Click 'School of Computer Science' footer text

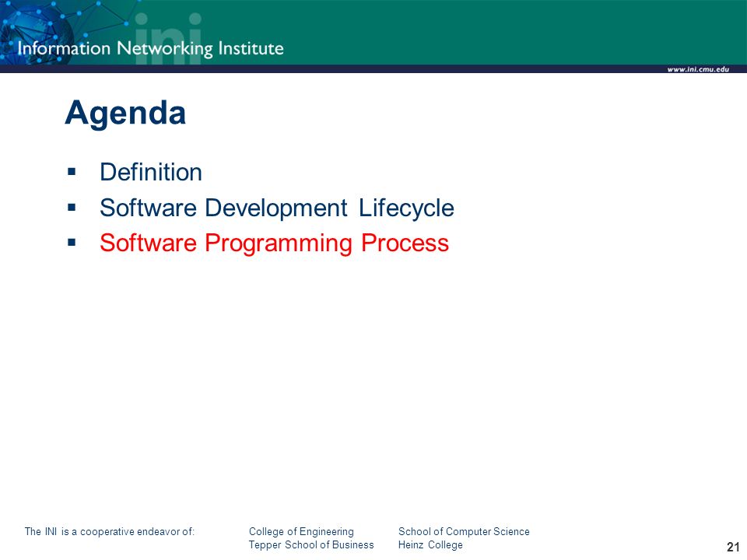click(464, 531)
